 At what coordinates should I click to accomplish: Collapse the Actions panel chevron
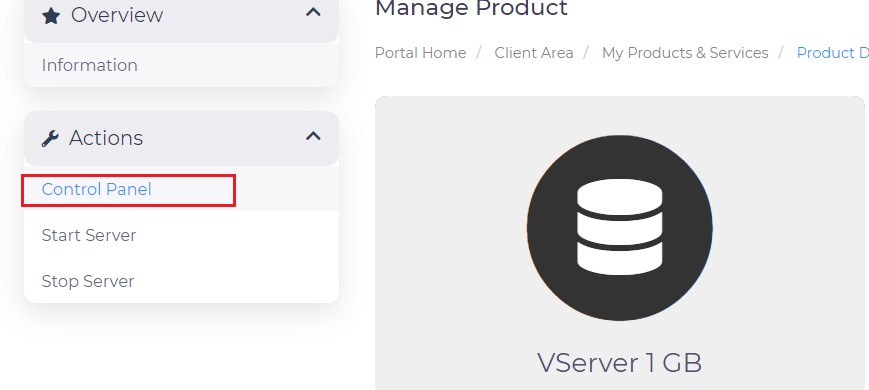(x=314, y=136)
